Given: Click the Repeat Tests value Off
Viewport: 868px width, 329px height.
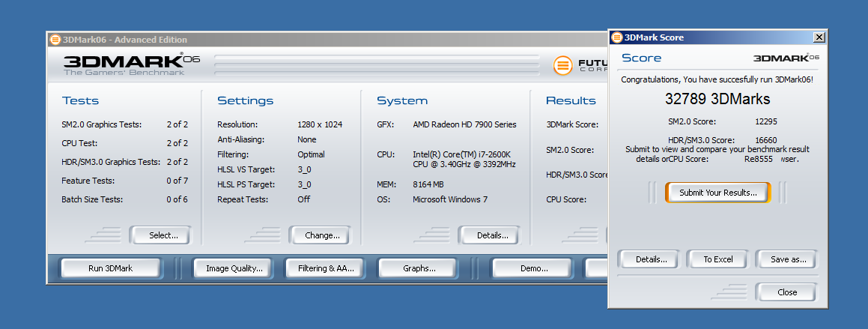Looking at the screenshot, I should point(304,199).
